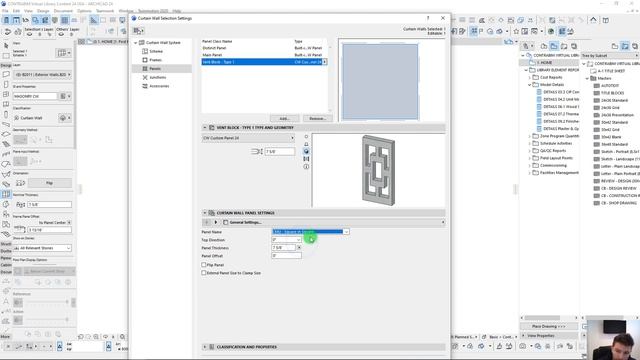Viewport: 640px width, 360px height.
Task: Select the 3D shaded preview icon
Action: click(x=306, y=151)
